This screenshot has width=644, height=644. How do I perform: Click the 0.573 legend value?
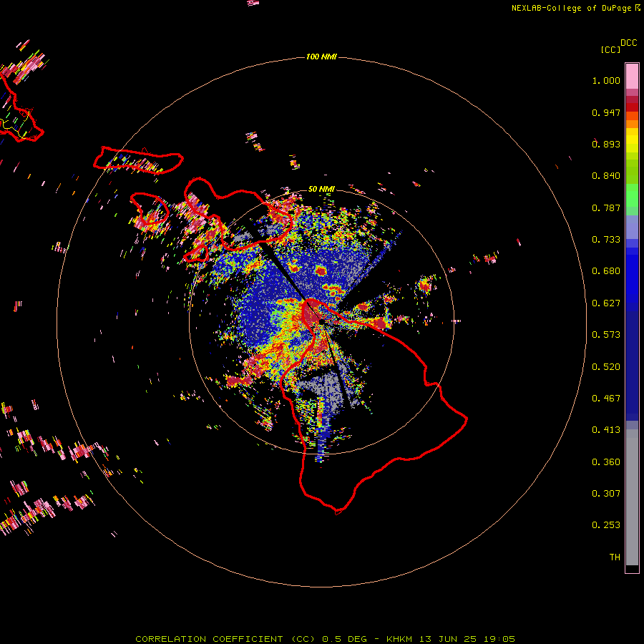coord(606,335)
